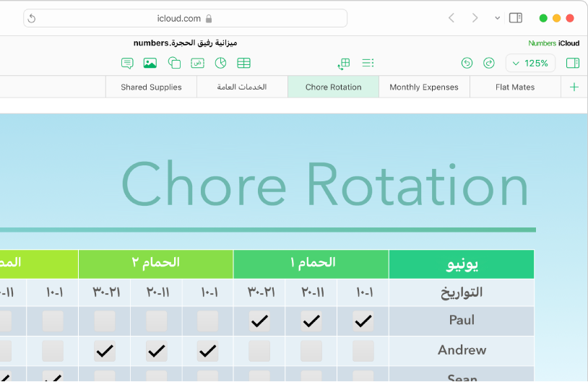Select the الحمام ٢ header cell
The image size is (588, 382).
155,264
